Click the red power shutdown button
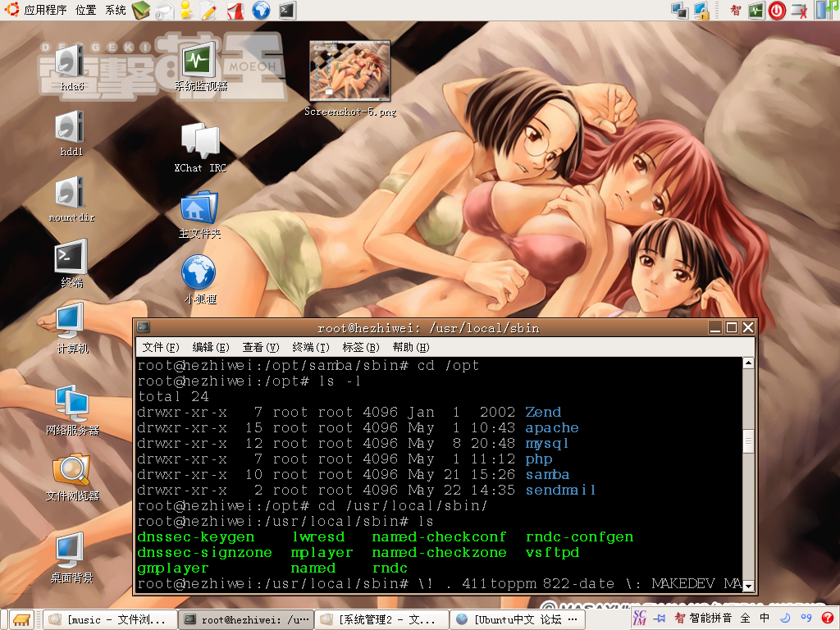This screenshot has width=840, height=630. [x=777, y=11]
